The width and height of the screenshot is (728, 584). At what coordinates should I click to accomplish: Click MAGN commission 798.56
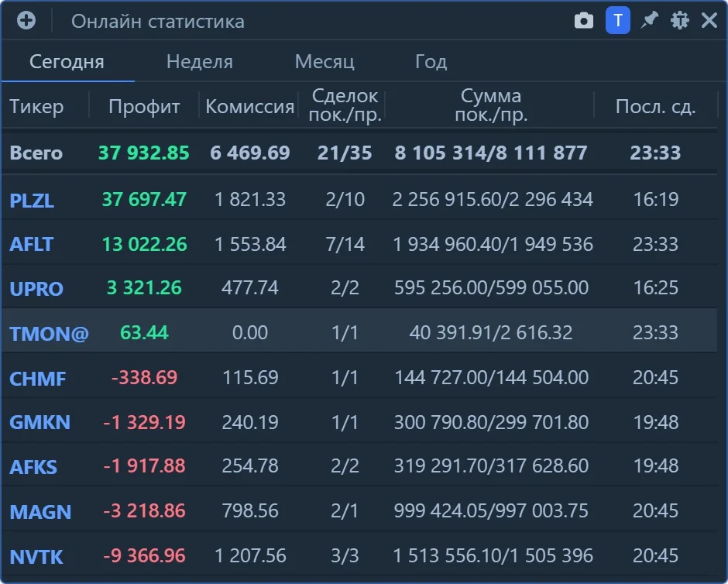coord(250,510)
